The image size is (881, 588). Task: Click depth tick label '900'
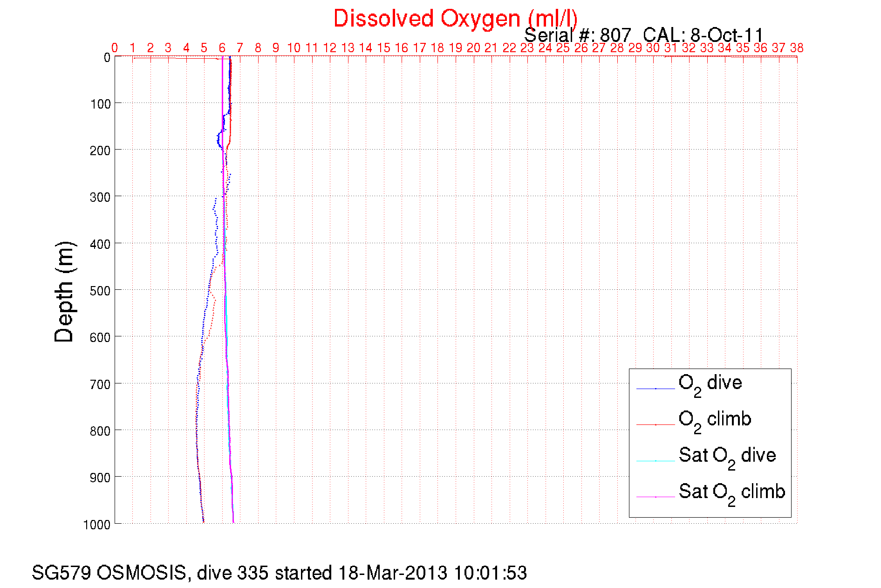(101, 478)
